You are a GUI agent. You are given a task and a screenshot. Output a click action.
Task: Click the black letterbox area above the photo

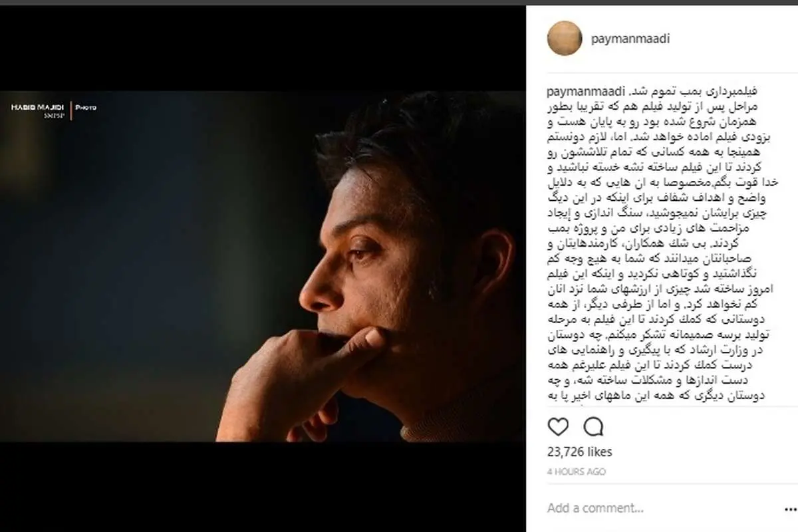pyautogui.click(x=263, y=48)
